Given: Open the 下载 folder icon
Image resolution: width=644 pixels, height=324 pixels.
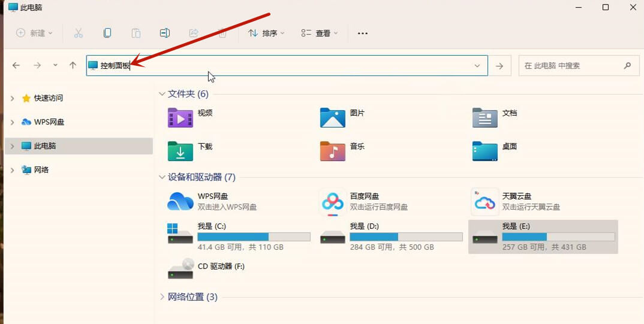Looking at the screenshot, I should pos(180,151).
